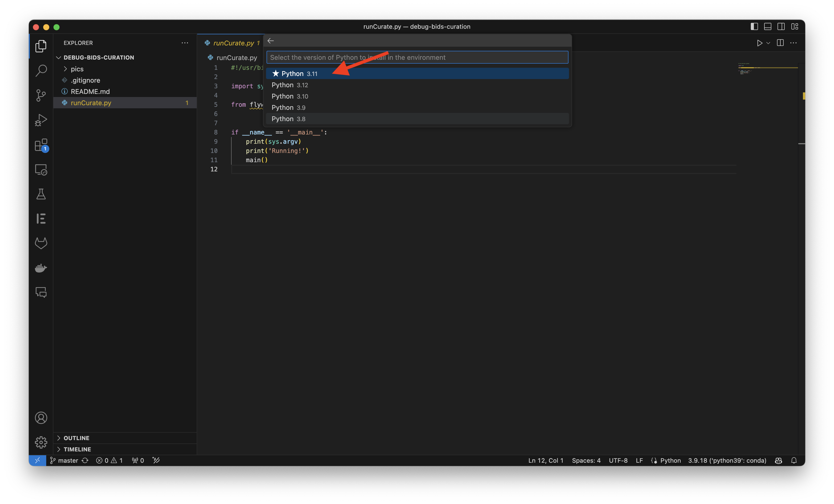Toggle the primary side bar
Image resolution: width=834 pixels, height=504 pixels.
[x=754, y=26]
